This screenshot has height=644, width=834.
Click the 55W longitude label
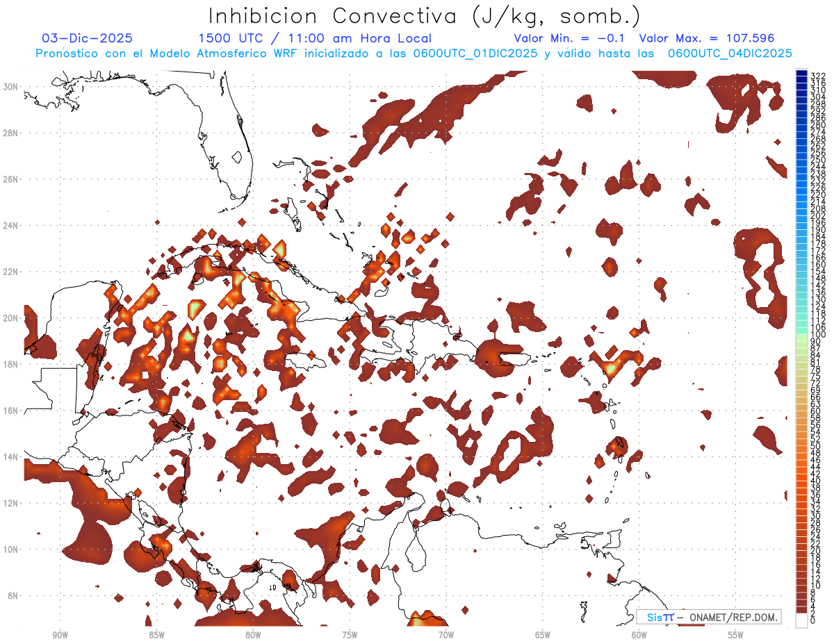735,635
